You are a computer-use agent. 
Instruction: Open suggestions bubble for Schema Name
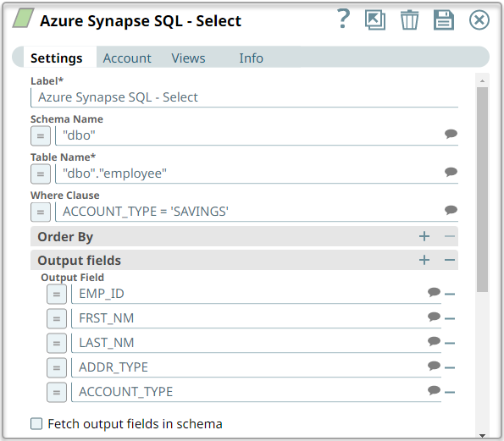point(451,134)
